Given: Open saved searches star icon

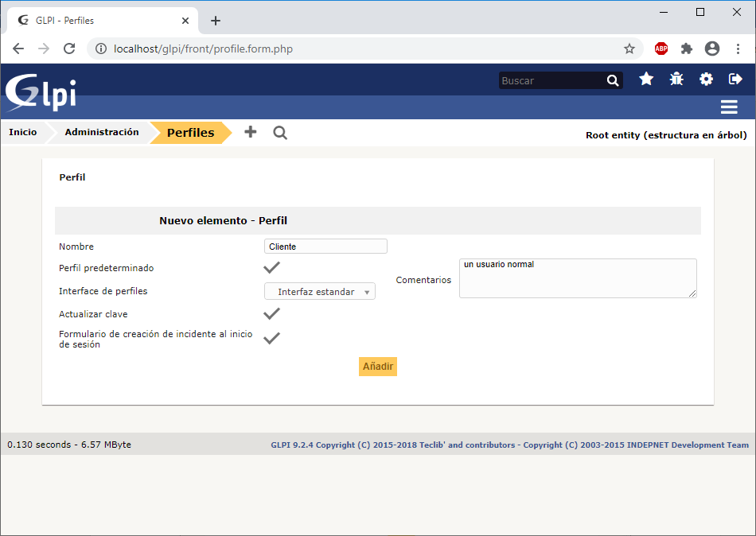Looking at the screenshot, I should pos(646,80).
